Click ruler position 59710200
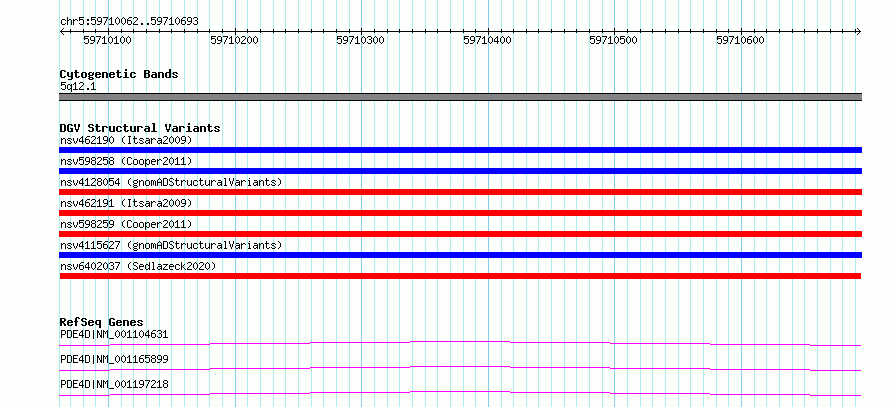The image size is (890, 407). coord(234,40)
